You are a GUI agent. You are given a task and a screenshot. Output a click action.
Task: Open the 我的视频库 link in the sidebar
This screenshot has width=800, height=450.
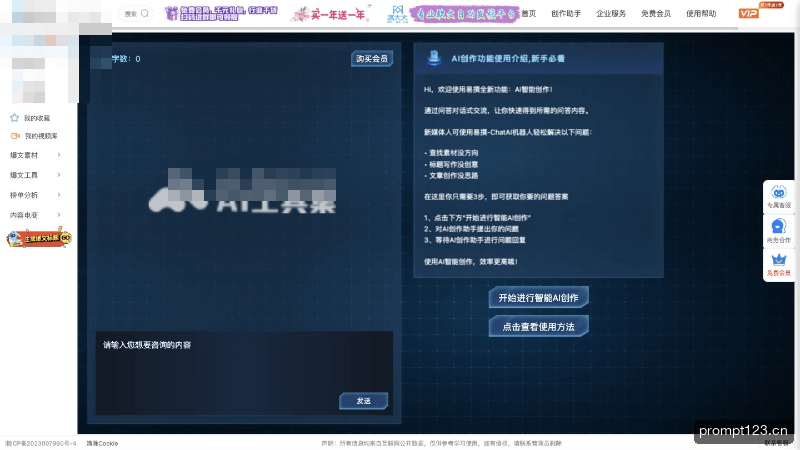click(41, 136)
